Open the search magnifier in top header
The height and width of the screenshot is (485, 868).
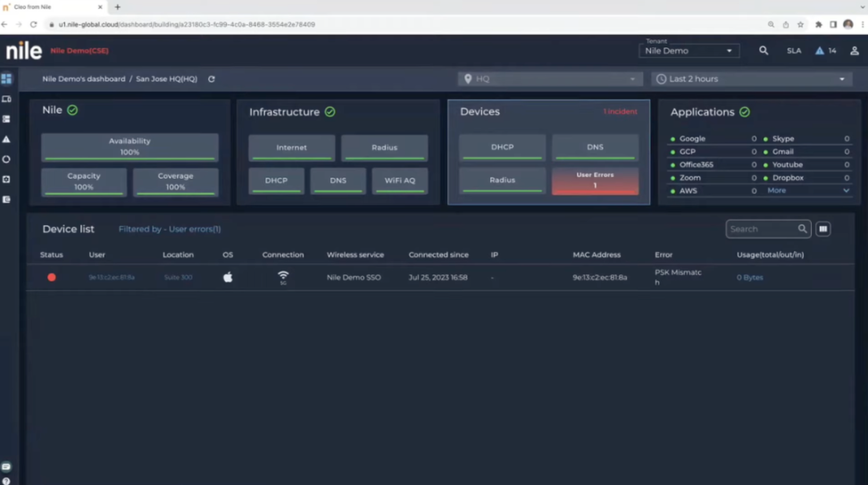(x=764, y=51)
